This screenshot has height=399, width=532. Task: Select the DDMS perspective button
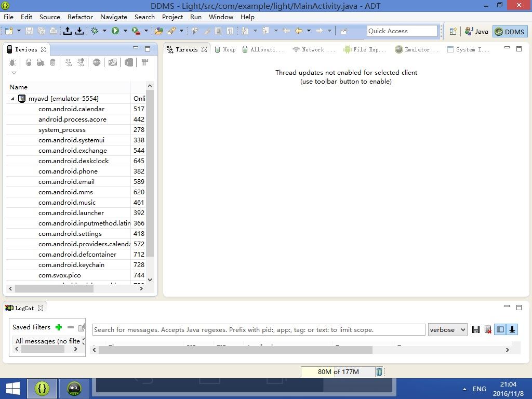510,32
